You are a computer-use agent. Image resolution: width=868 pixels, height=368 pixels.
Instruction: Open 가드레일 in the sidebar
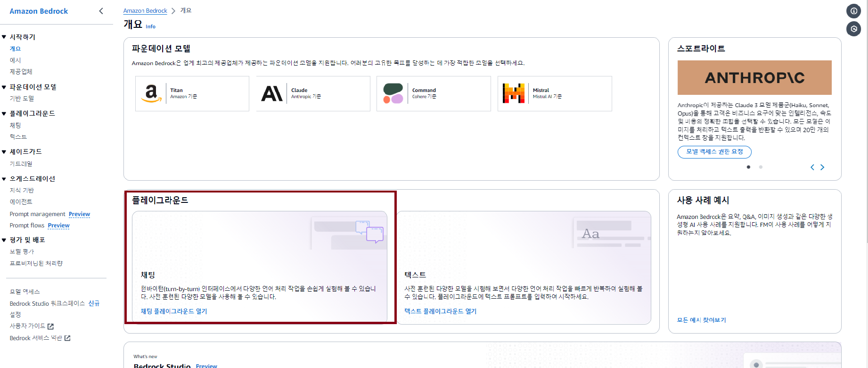click(21, 164)
